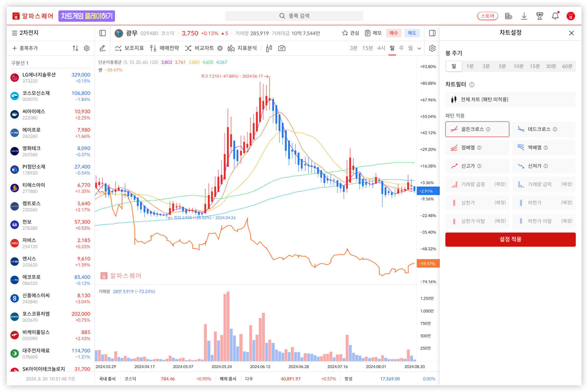Close the 차트설정 panel
Image resolution: width=588 pixels, height=392 pixels.
pyautogui.click(x=571, y=33)
